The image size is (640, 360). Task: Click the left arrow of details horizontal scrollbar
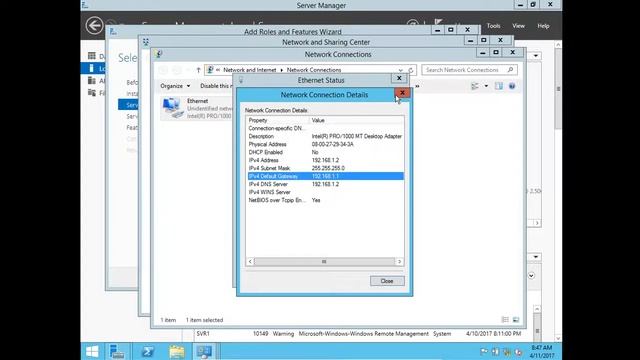coord(250,262)
